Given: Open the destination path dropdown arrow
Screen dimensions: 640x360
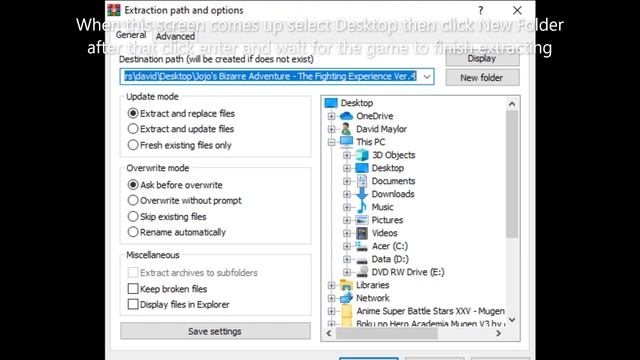Looking at the screenshot, I should 427,77.
